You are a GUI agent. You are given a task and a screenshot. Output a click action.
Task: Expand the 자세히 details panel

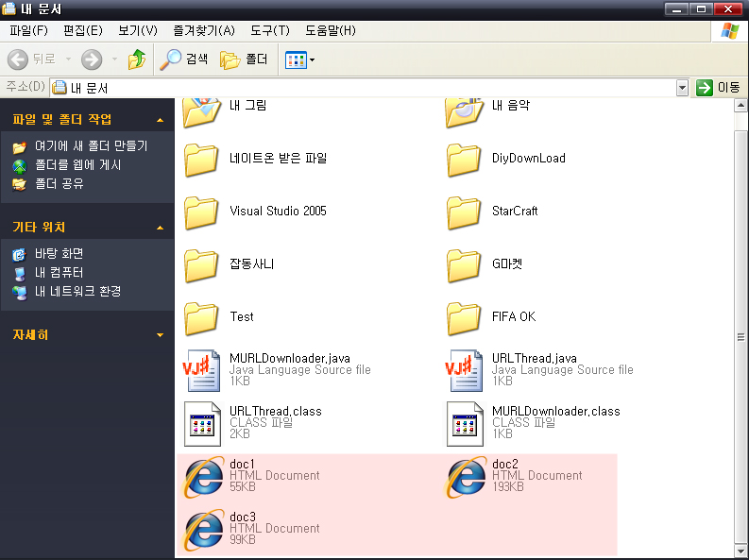(160, 335)
